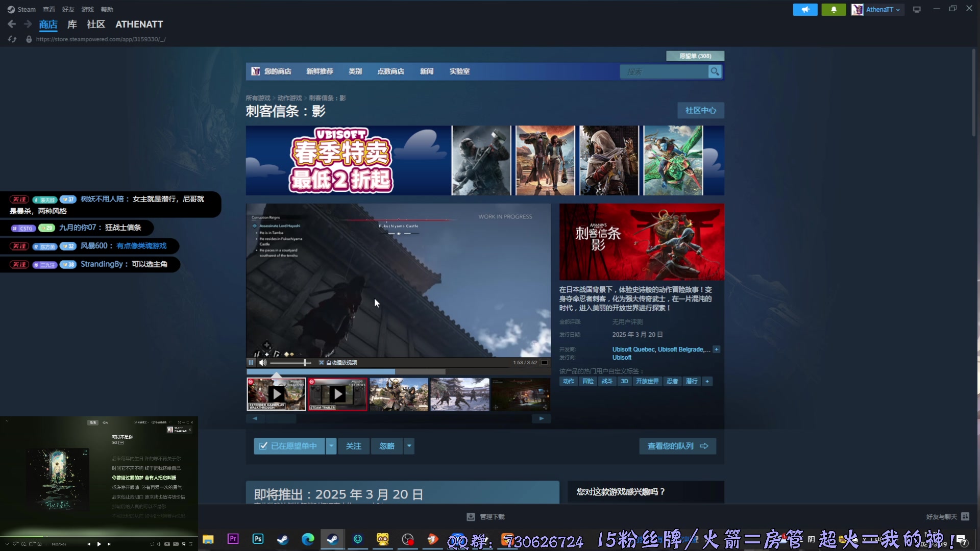Open the 愿望单 (308) wishlist button
980x551 pixels.
pyautogui.click(x=695, y=56)
